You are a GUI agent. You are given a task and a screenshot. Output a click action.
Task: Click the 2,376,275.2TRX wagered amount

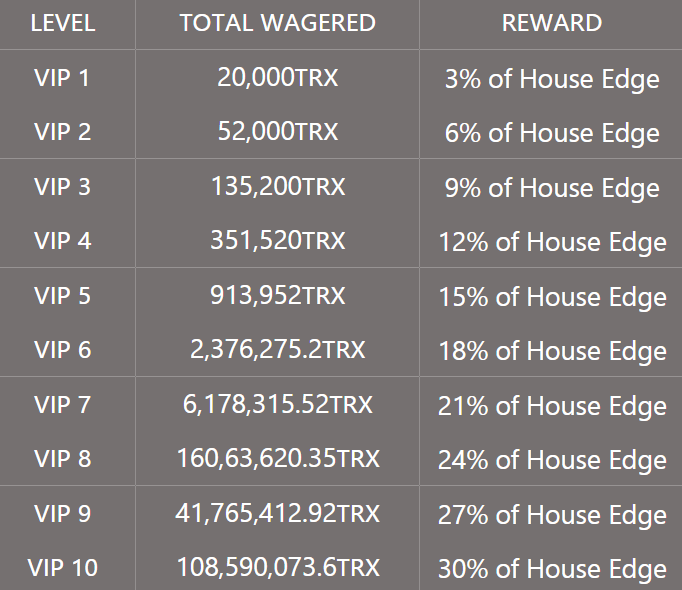(x=277, y=350)
